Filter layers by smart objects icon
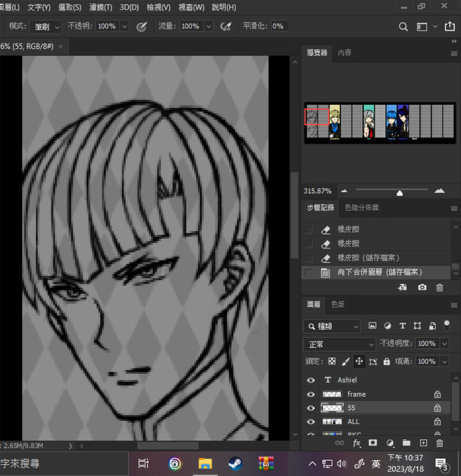Image resolution: width=461 pixels, height=476 pixels. [x=433, y=326]
